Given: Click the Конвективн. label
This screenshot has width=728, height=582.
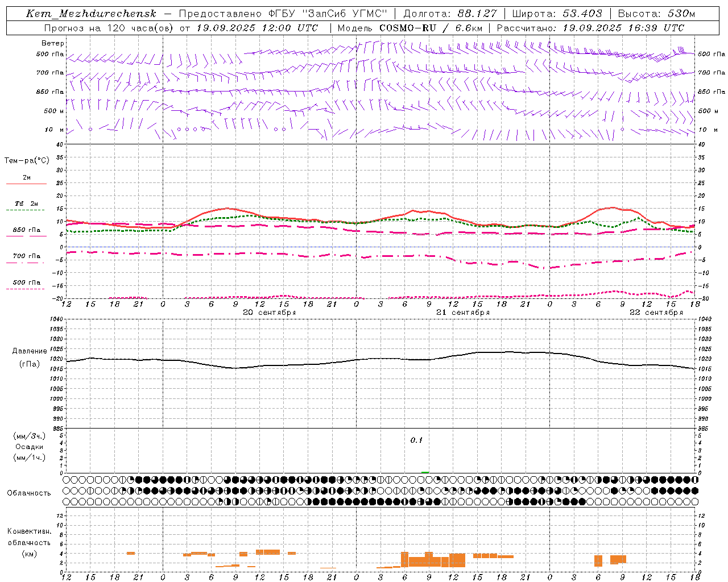Looking at the screenshot, I should 29,531.
